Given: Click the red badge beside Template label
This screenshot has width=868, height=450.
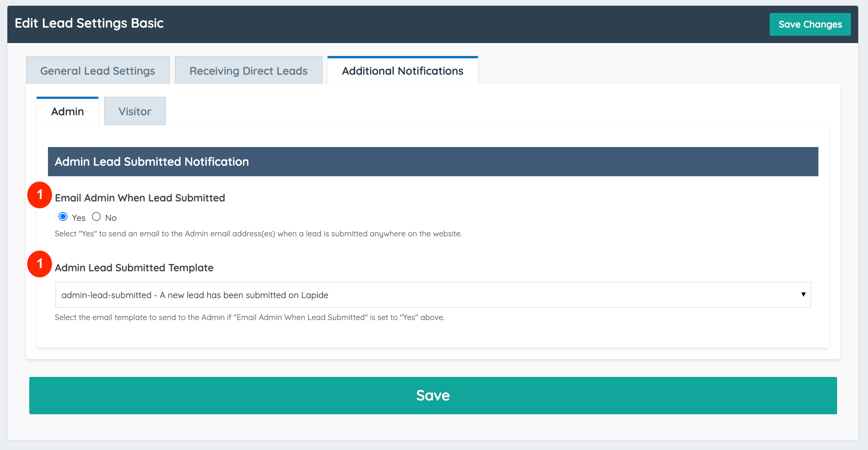Looking at the screenshot, I should 39,264.
